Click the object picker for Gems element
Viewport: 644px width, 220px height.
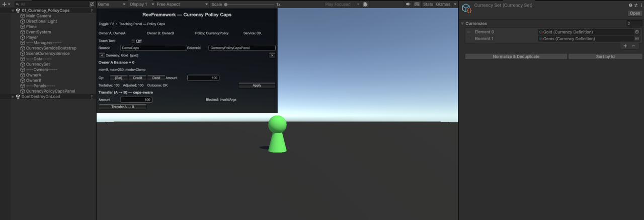pos(636,39)
